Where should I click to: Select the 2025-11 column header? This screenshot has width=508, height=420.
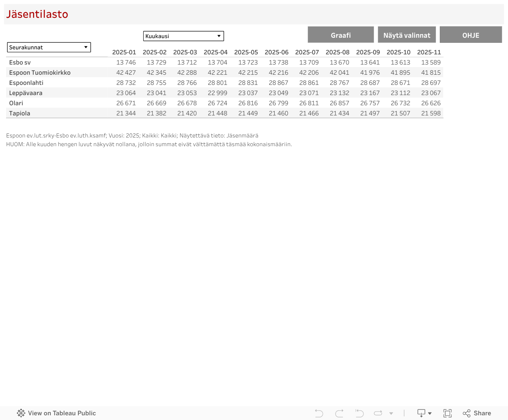pyautogui.click(x=429, y=52)
